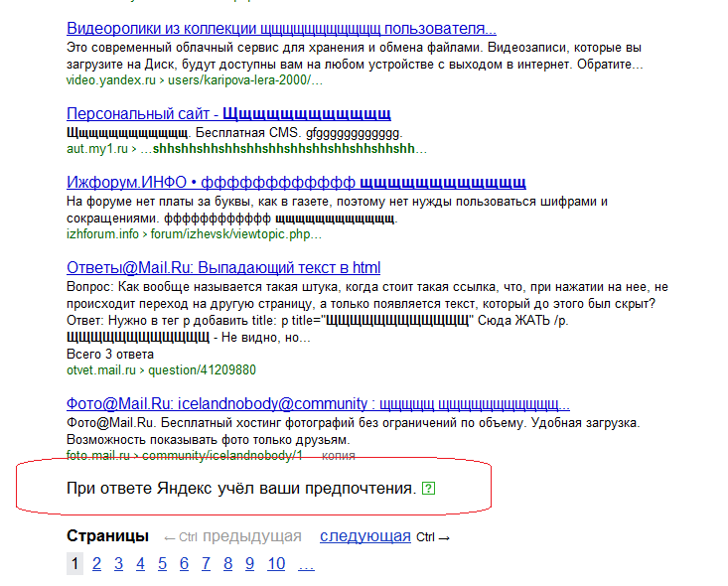The width and height of the screenshot is (728, 586).
Task: Open the cached 'копия' link
Action: click(339, 456)
